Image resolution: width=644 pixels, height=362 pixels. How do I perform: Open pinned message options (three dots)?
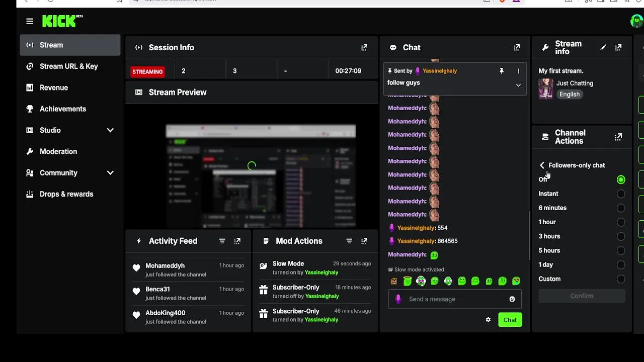click(518, 71)
